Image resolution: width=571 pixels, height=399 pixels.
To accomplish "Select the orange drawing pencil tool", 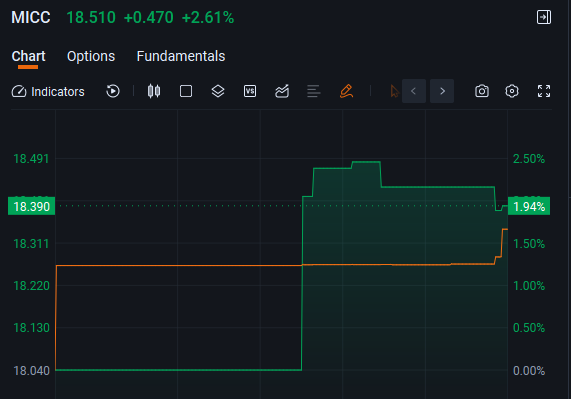I will click(x=346, y=91).
